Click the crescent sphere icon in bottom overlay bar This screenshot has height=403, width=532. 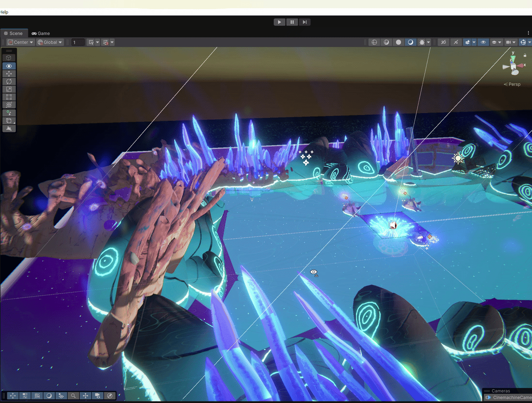pos(49,396)
